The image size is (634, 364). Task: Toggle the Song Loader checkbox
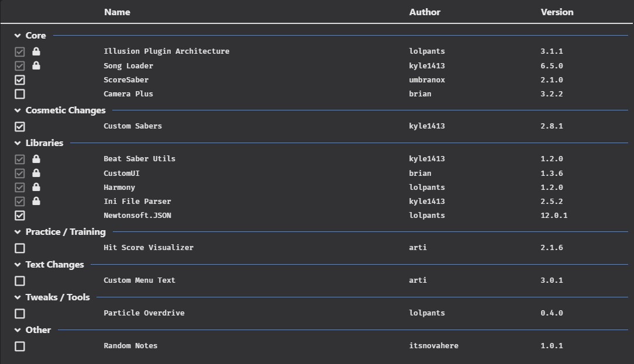(20, 66)
